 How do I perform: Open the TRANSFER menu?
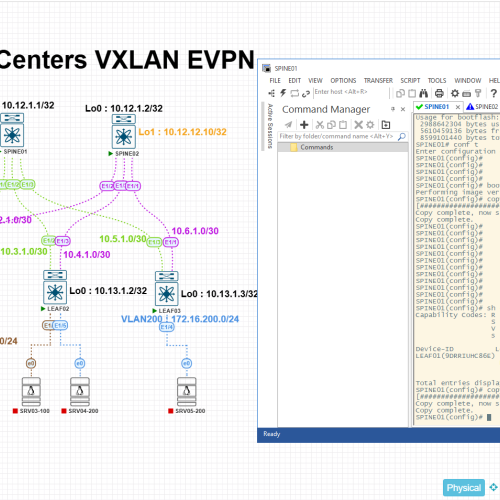click(378, 81)
